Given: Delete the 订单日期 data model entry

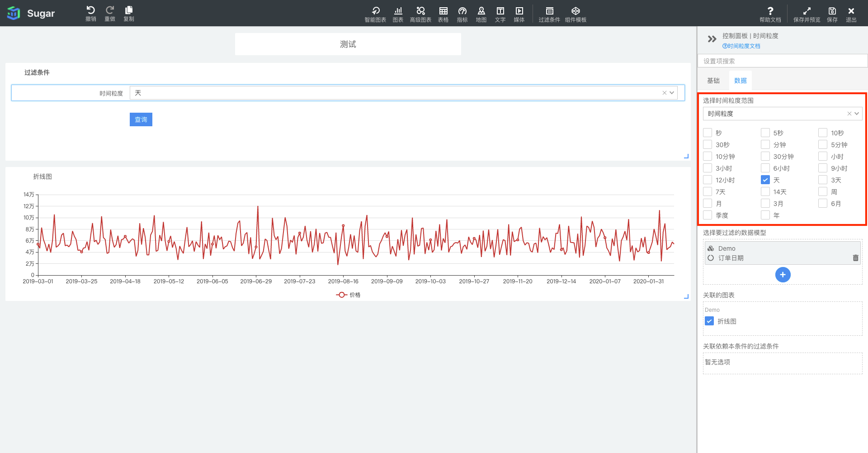Looking at the screenshot, I should pos(855,258).
